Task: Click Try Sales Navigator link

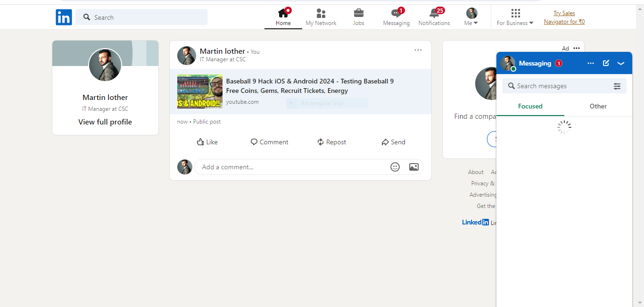Action: point(564,17)
